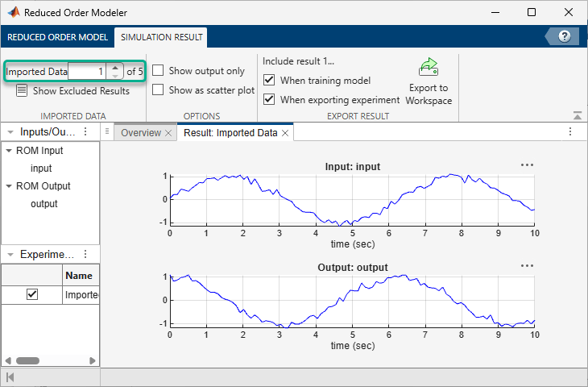Select the ROM Output tree item
This screenshot has width=588, height=387.
pyautogui.click(x=43, y=186)
